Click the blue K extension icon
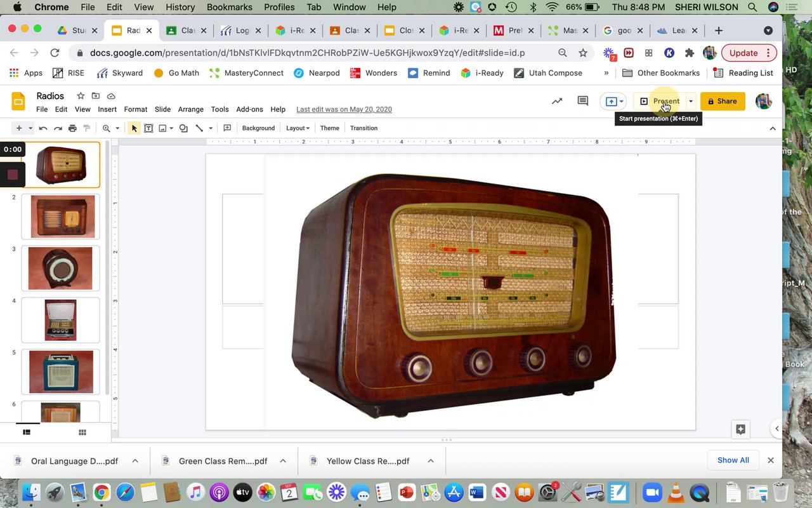The width and height of the screenshot is (812, 508). coord(669,53)
